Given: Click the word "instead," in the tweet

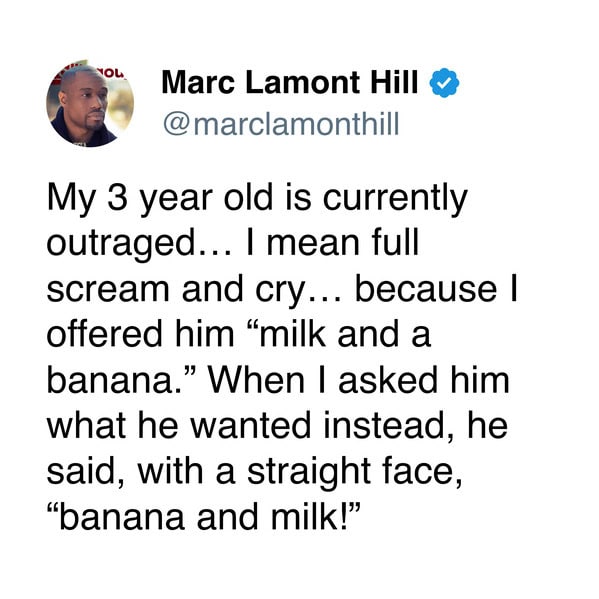Looking at the screenshot, I should point(390,425).
